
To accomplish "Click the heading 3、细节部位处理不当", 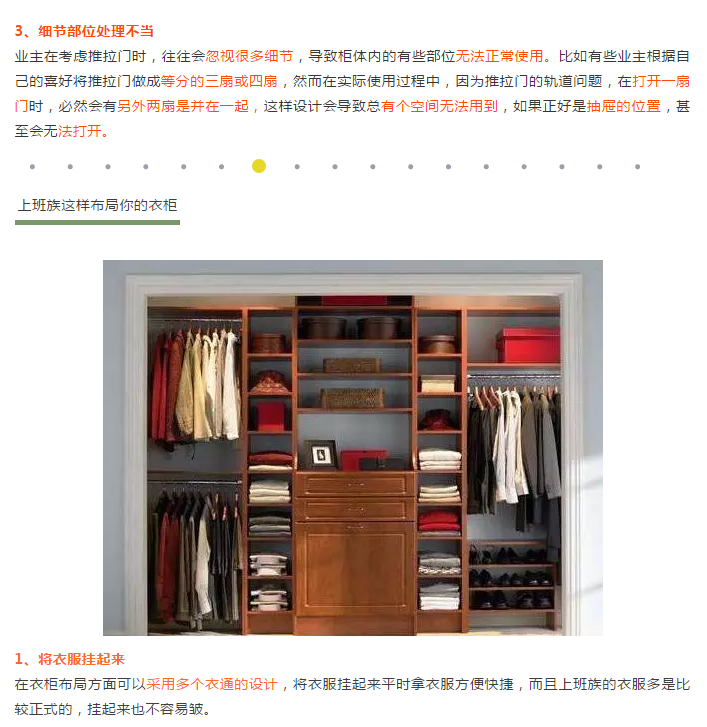I will tap(84, 31).
